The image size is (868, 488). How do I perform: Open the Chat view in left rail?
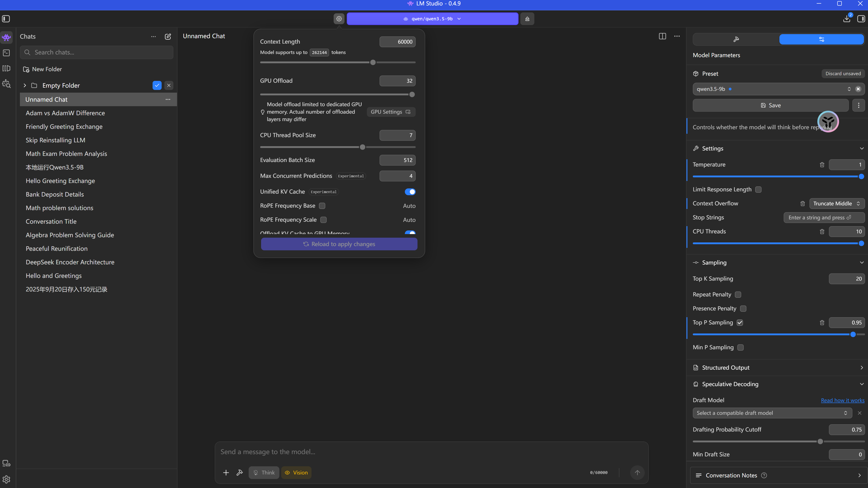tap(6, 37)
